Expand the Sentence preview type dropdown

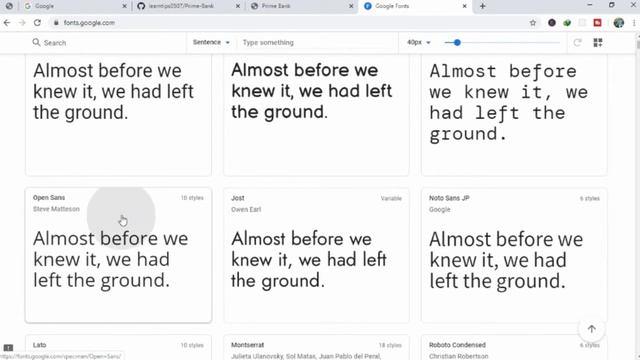(x=211, y=42)
